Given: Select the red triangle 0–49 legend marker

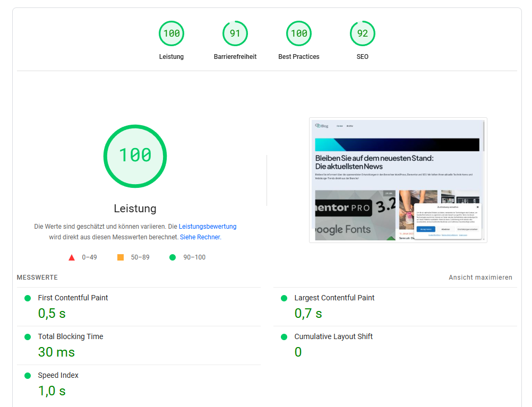Looking at the screenshot, I should click(71, 257).
